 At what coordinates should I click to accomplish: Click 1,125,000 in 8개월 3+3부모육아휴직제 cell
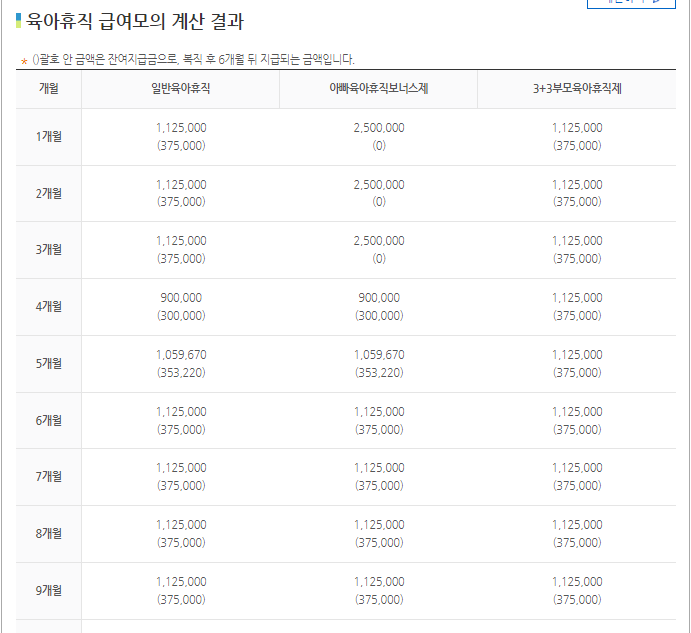click(577, 525)
